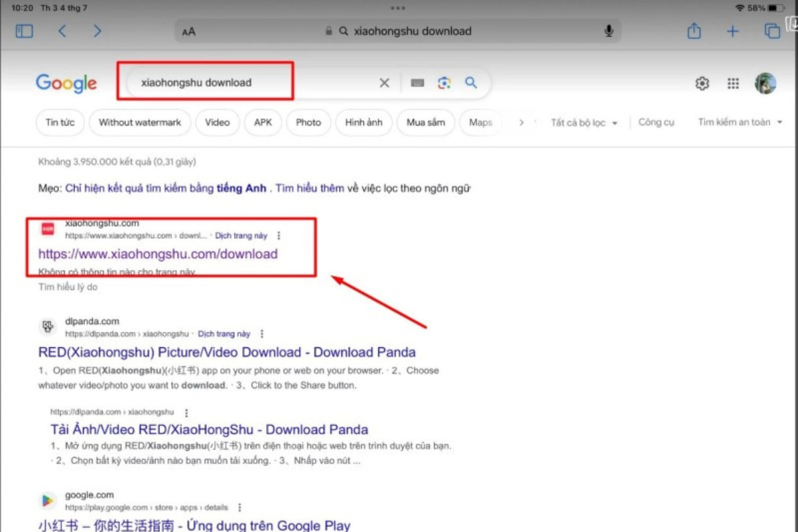
Task: Click Dịch trang này beside the xiaohongshu.com result
Action: pyautogui.click(x=241, y=236)
